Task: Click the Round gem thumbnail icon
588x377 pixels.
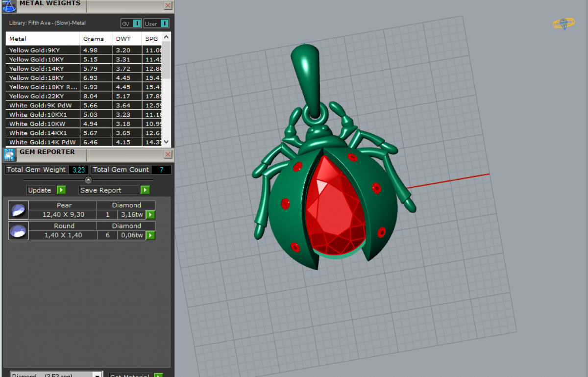Action: (x=18, y=231)
